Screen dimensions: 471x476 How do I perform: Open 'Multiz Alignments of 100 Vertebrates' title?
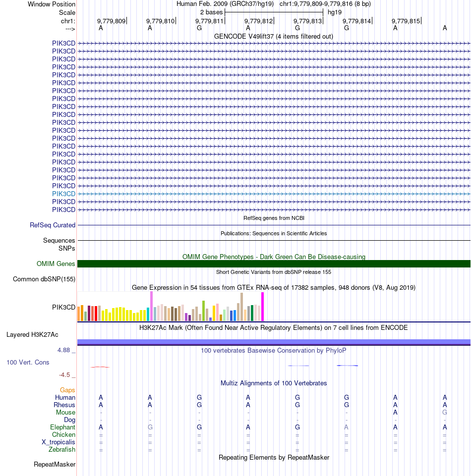[x=274, y=383]
